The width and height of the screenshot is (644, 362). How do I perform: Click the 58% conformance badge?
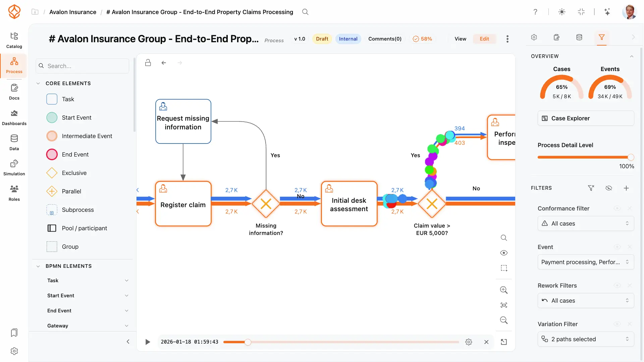[x=422, y=39]
